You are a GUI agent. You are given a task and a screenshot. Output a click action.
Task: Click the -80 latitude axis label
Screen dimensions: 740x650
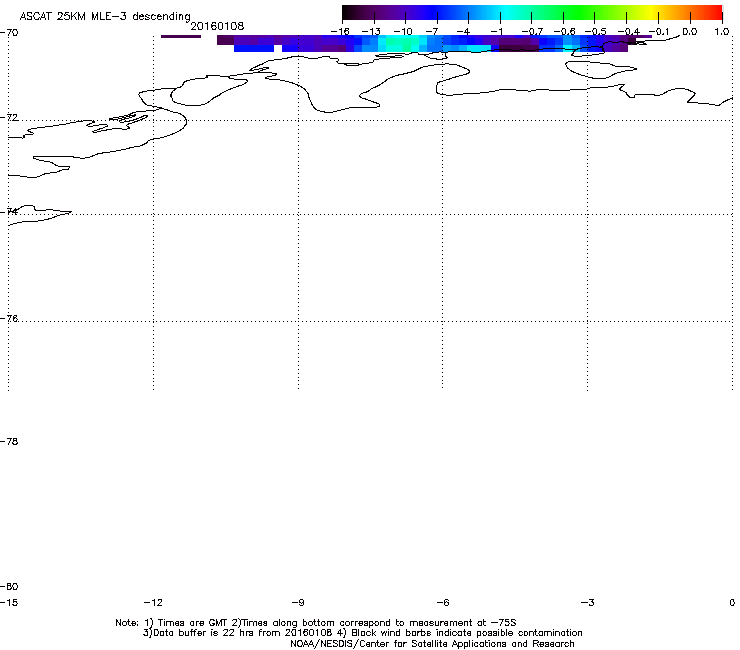[9, 586]
